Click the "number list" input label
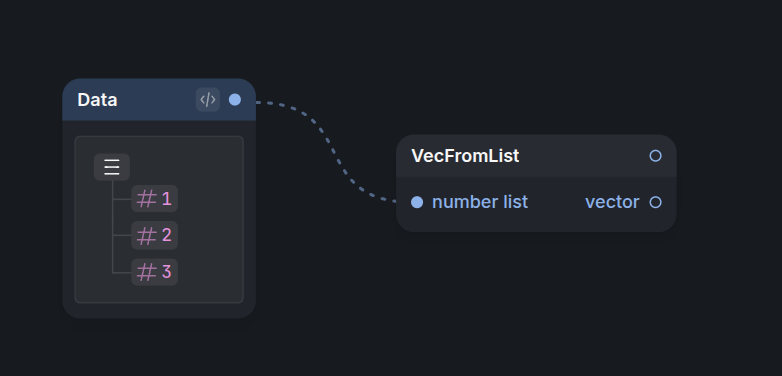782x376 pixels. pyautogui.click(x=480, y=202)
